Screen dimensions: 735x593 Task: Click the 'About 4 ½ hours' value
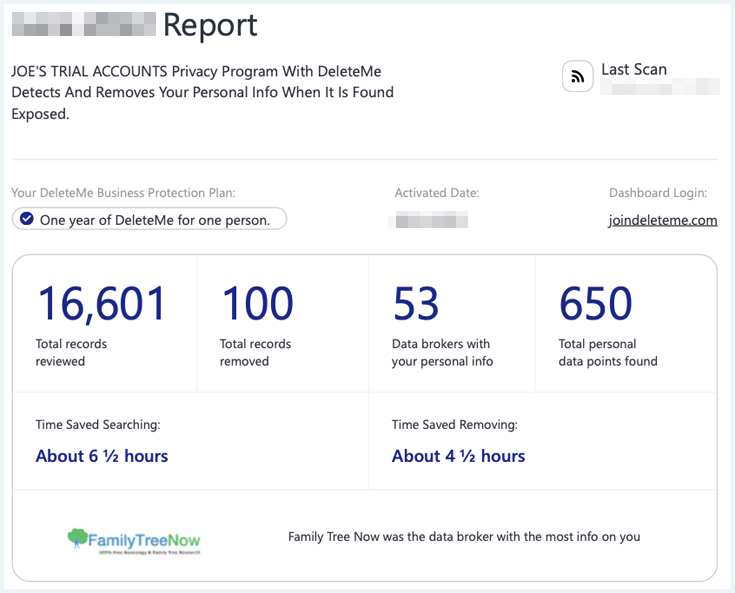458,456
